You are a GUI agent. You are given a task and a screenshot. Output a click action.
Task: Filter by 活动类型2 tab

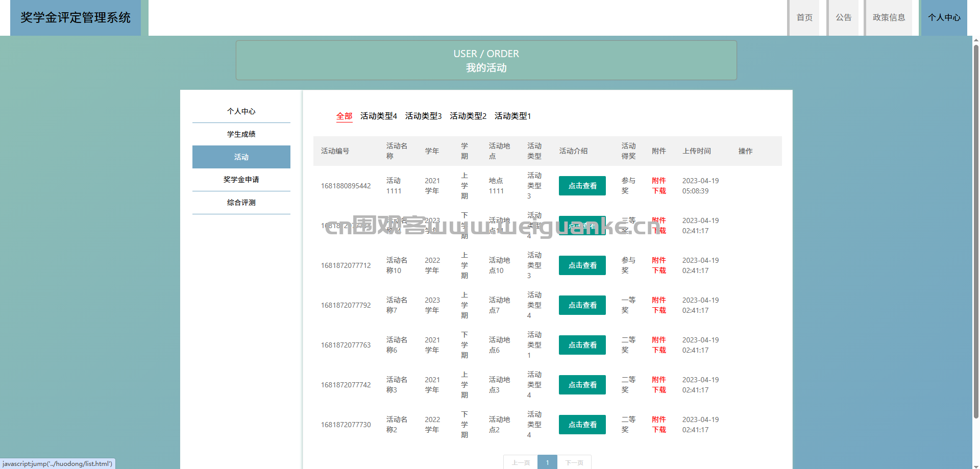click(x=468, y=116)
